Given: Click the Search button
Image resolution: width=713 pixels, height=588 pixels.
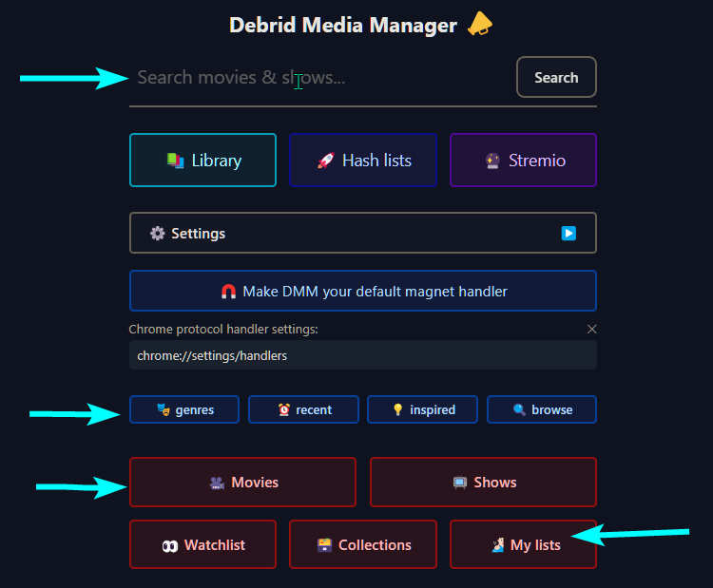Looking at the screenshot, I should tap(556, 77).
